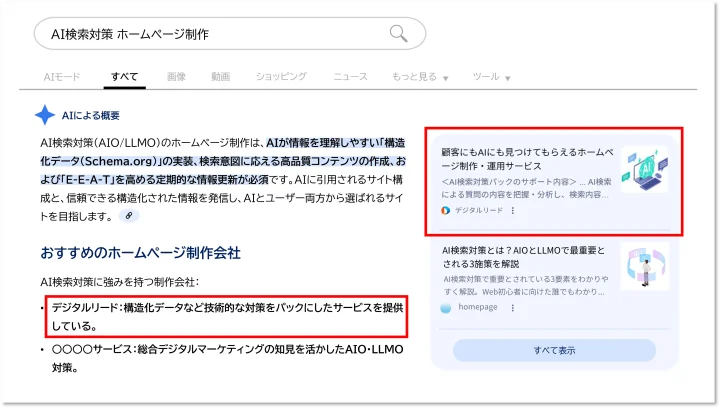Screen dimensions: 720x408
Task: Click the magnifier search icon
Action: (398, 34)
